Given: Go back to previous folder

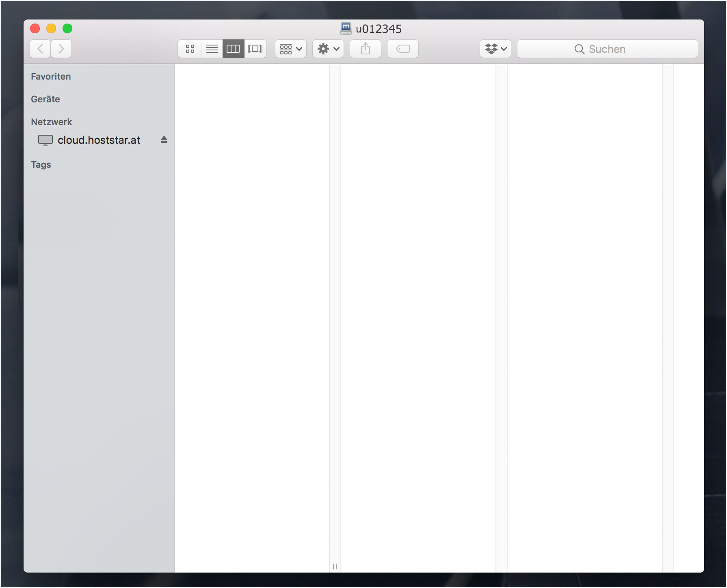Looking at the screenshot, I should 40,49.
